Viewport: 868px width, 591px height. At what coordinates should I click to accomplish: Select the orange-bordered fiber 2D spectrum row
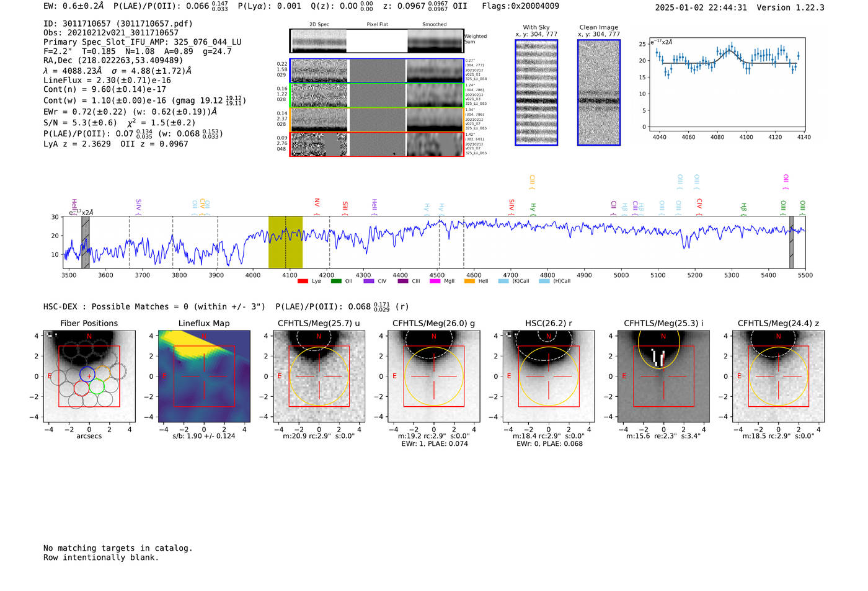pyautogui.click(x=377, y=120)
